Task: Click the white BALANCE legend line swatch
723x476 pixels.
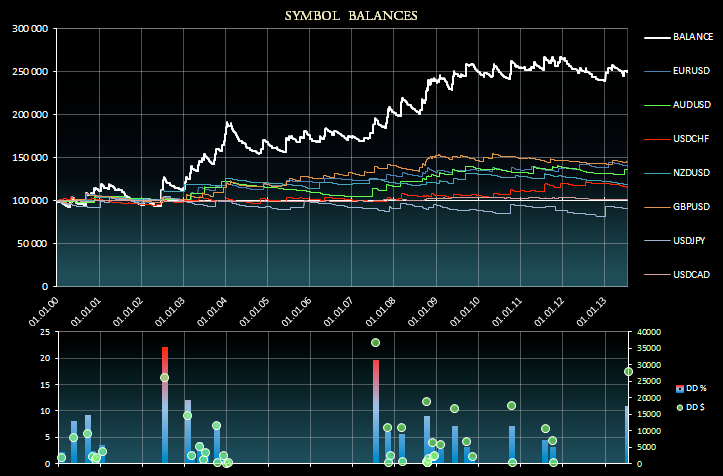Action: (657, 37)
